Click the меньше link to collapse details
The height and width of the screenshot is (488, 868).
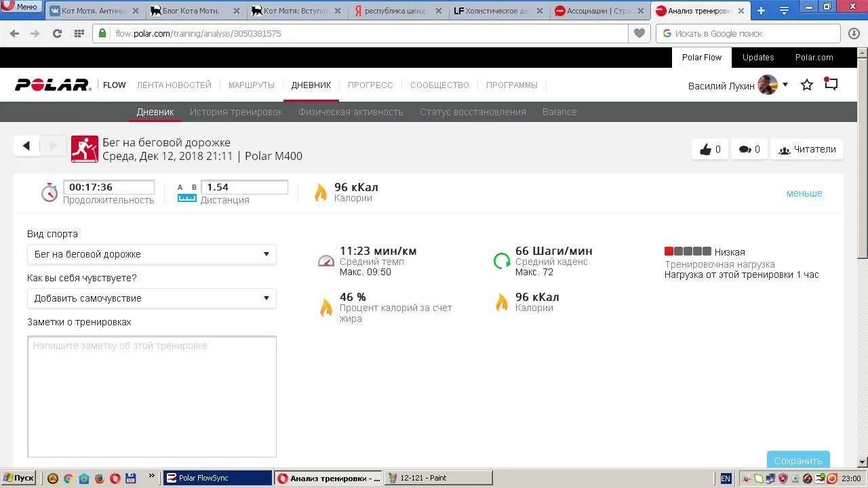point(804,193)
